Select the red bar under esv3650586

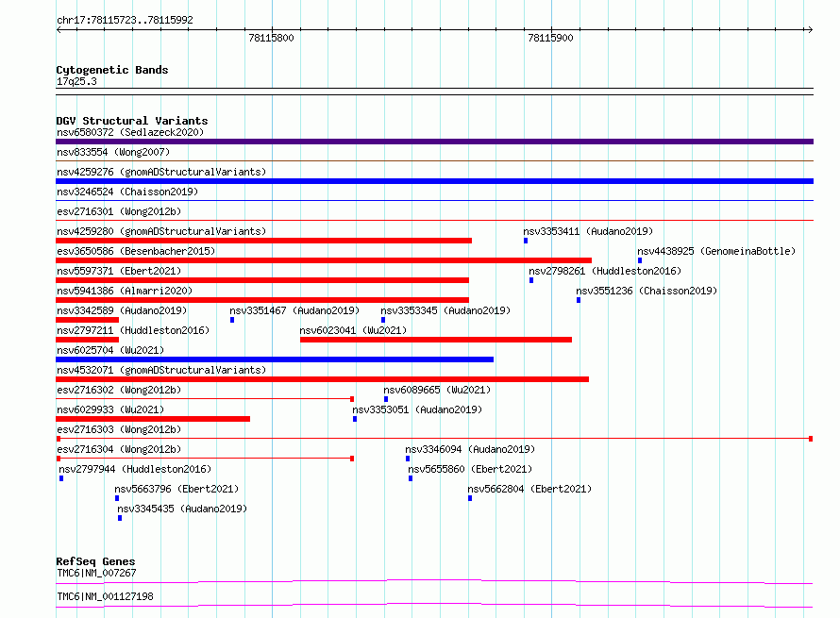coord(324,260)
